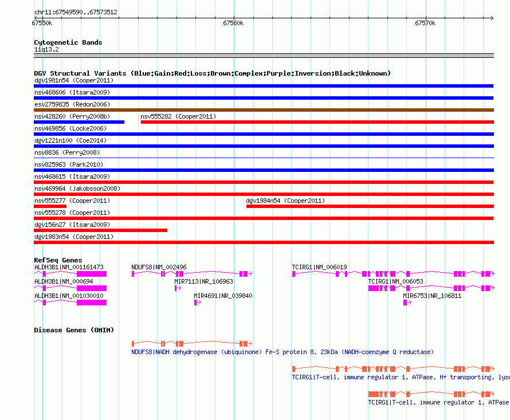Click the first TCIRG1 T-cell OMIM description

[401, 378]
